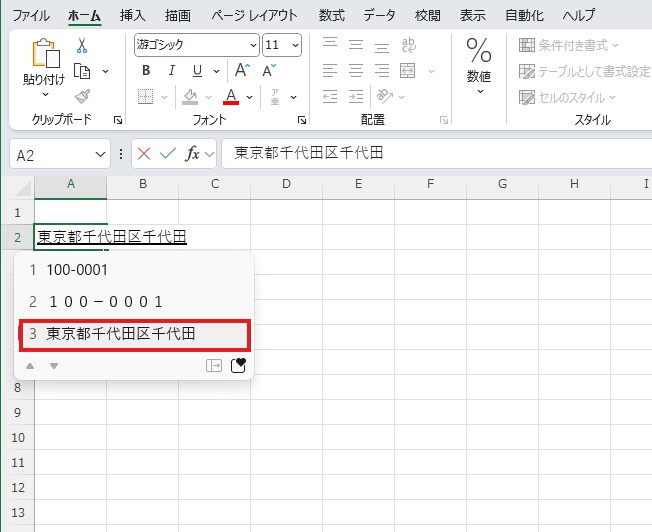The height and width of the screenshot is (532, 652).
Task: Select the Format Painter brush icon
Action: [82, 97]
